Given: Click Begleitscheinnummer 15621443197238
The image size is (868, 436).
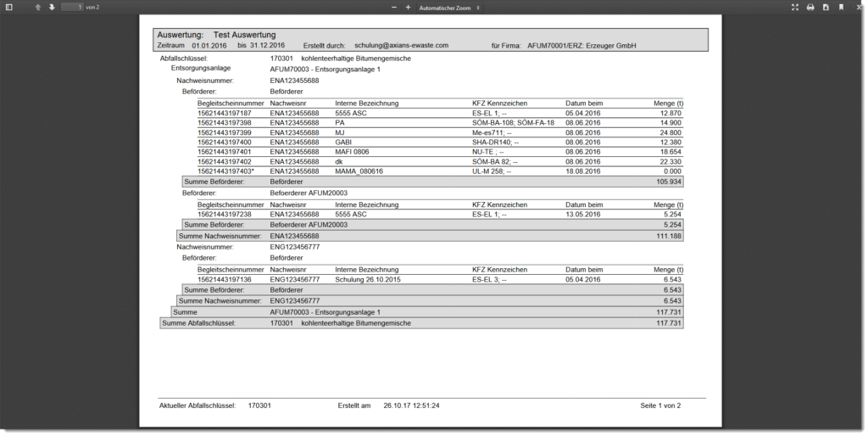Looking at the screenshot, I should coord(224,215).
